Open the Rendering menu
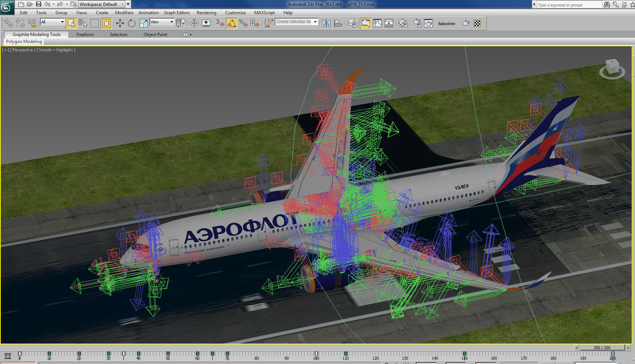 click(x=207, y=13)
